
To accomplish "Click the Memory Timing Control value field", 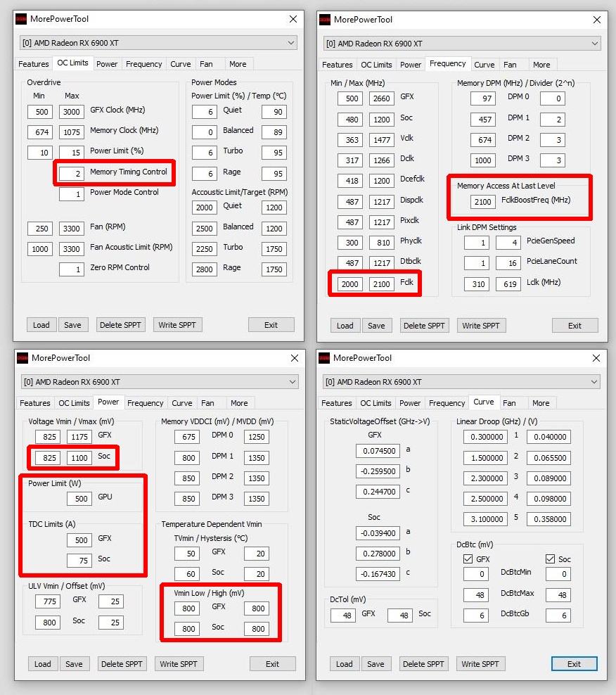I will (71, 173).
